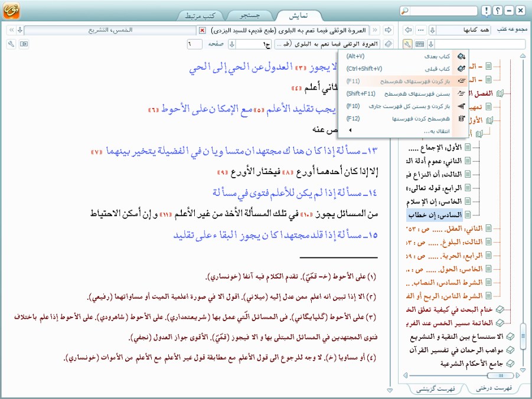The width and height of the screenshot is (532, 399).
Task: Click the magnifier icon in the top search box
Action: click(404, 11)
